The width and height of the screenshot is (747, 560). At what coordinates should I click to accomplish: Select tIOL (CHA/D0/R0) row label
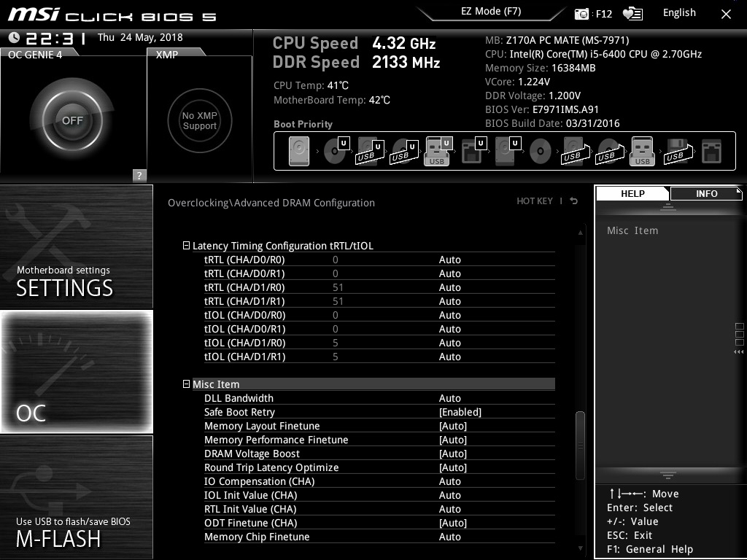[x=245, y=315]
